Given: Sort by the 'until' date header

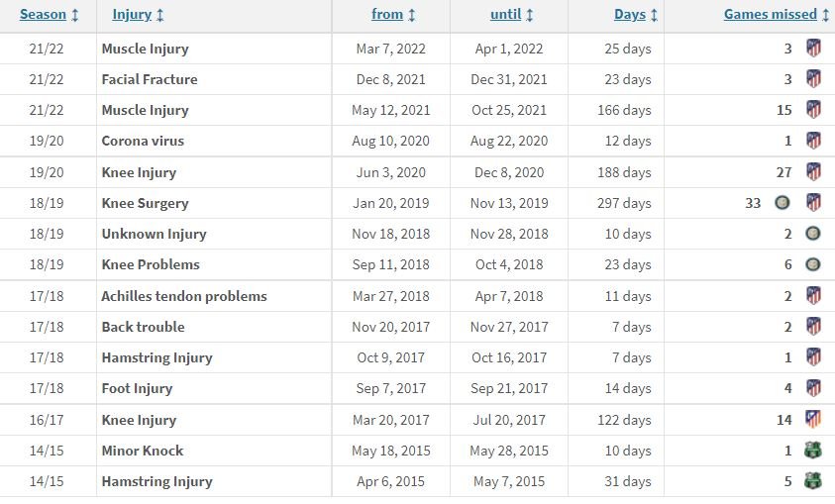Looking at the screenshot, I should [505, 15].
